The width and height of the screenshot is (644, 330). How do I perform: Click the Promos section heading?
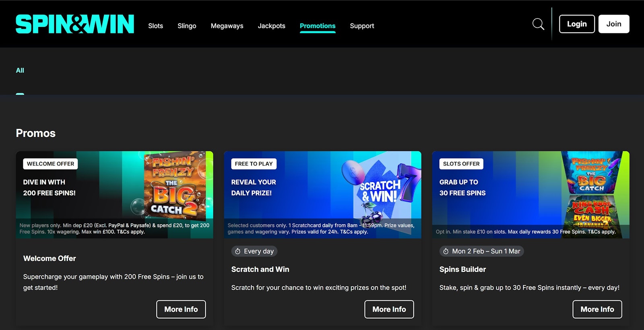tap(36, 133)
